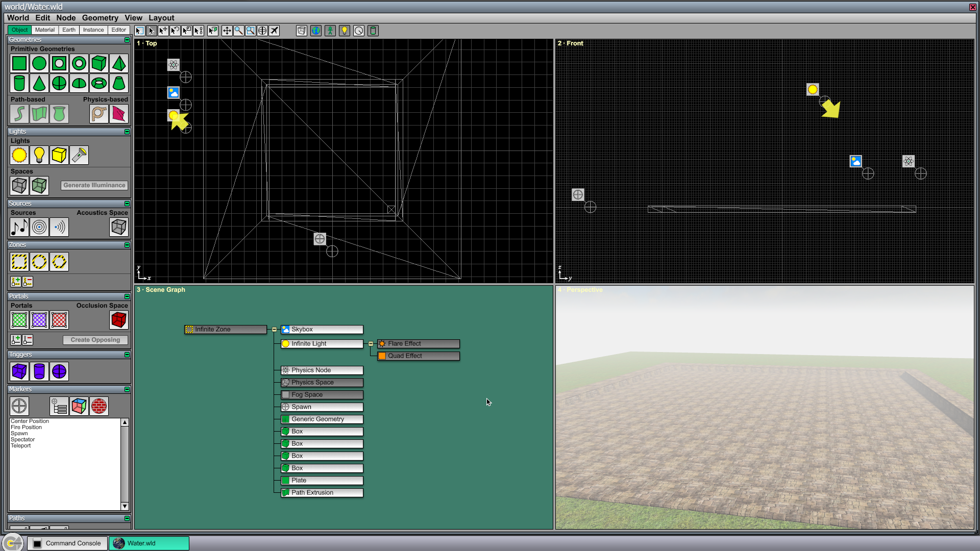
Task: Select the torus primitive geometry icon
Action: point(99,83)
